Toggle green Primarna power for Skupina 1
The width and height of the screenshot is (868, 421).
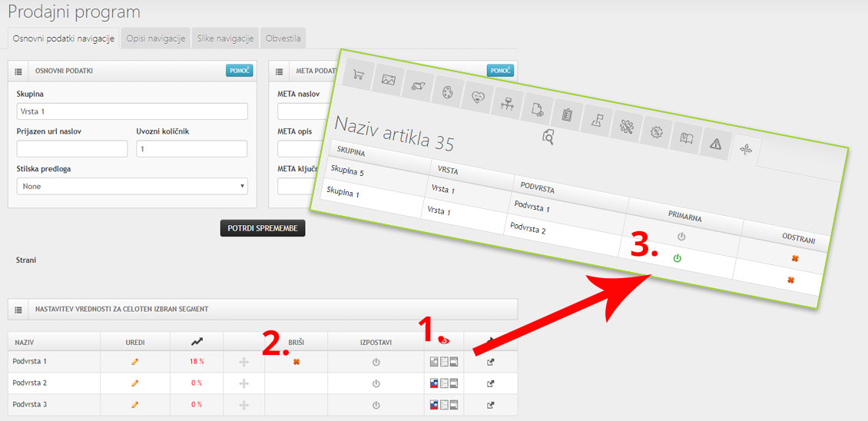click(x=677, y=258)
